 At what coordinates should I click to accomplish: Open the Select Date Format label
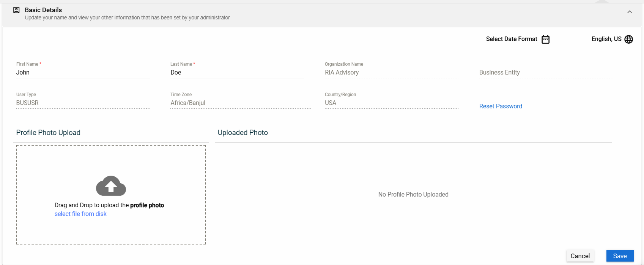(511, 39)
